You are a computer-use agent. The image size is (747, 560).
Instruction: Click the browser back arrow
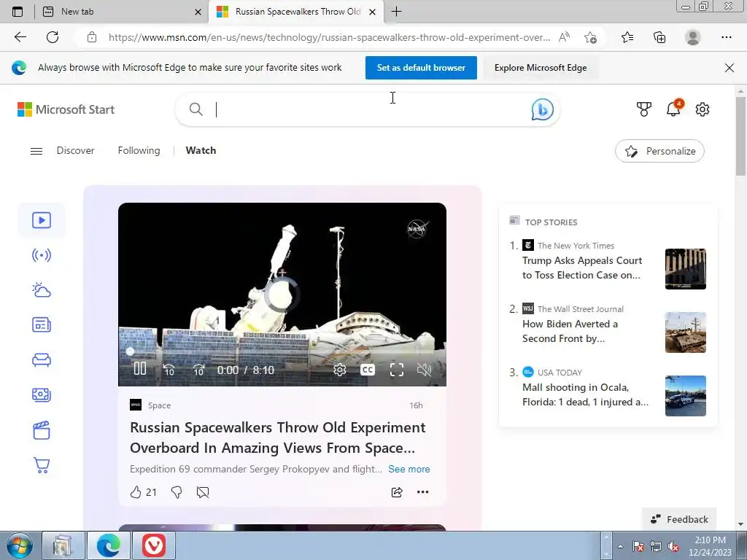click(x=20, y=37)
